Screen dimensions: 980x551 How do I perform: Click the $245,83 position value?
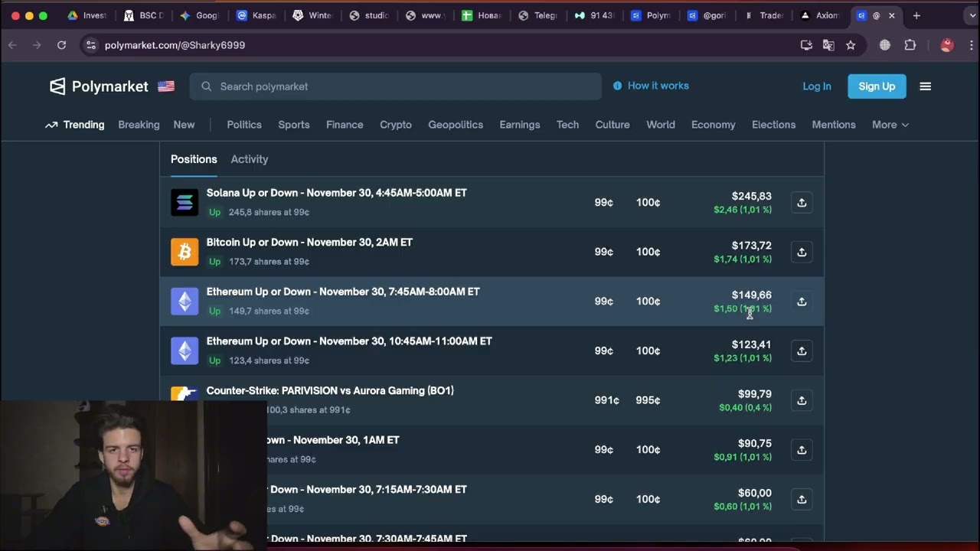(x=751, y=196)
